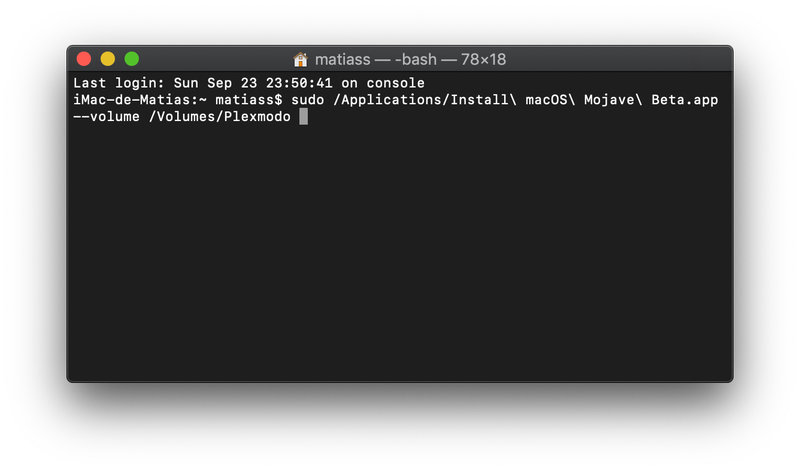800x471 pixels.
Task: Click the "Last login" line text
Action: pyautogui.click(x=249, y=83)
